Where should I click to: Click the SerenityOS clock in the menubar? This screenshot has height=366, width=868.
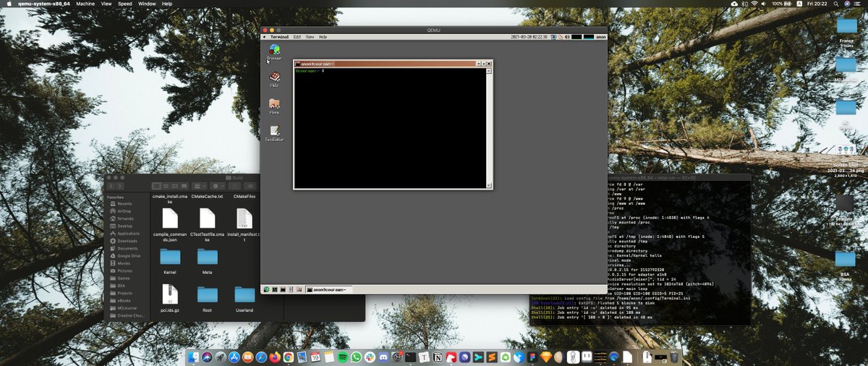pos(529,36)
